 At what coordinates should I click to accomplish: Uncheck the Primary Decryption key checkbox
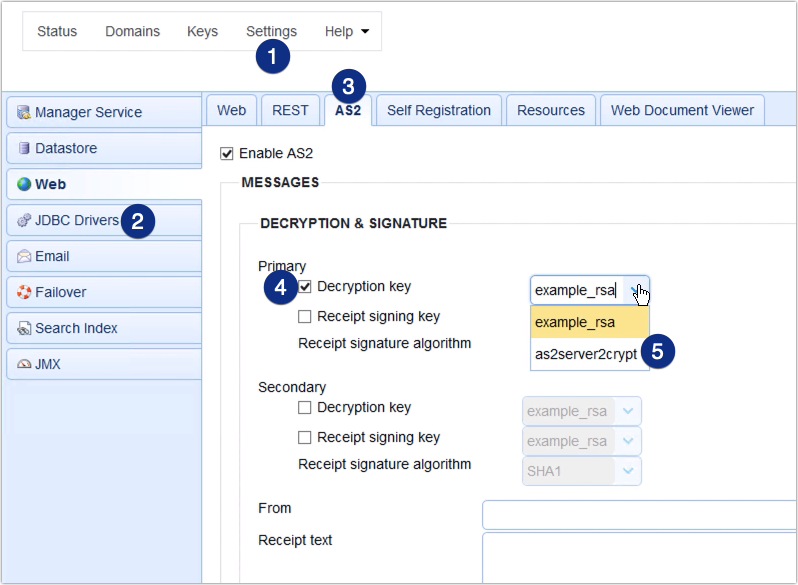tap(306, 287)
